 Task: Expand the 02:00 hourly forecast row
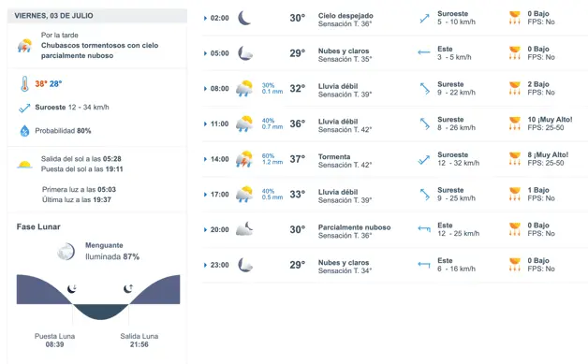[x=394, y=18]
